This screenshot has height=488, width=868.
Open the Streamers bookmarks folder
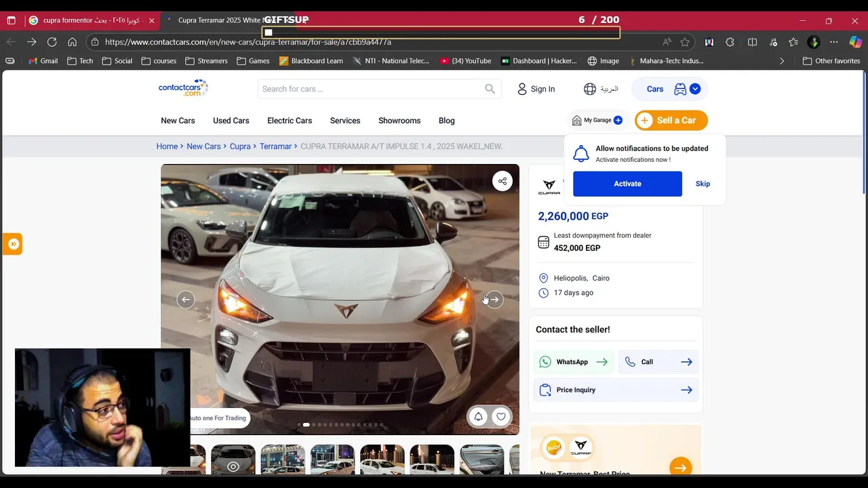click(x=206, y=61)
